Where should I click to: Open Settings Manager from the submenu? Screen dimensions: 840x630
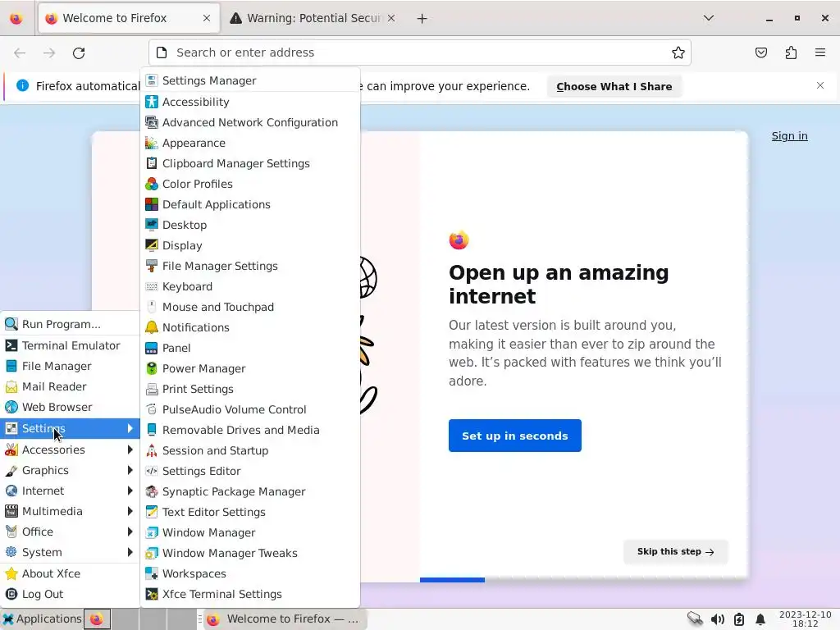250,80
